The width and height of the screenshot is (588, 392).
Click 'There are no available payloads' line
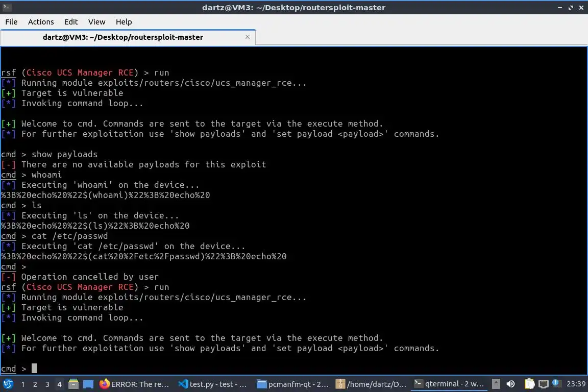[134, 164]
